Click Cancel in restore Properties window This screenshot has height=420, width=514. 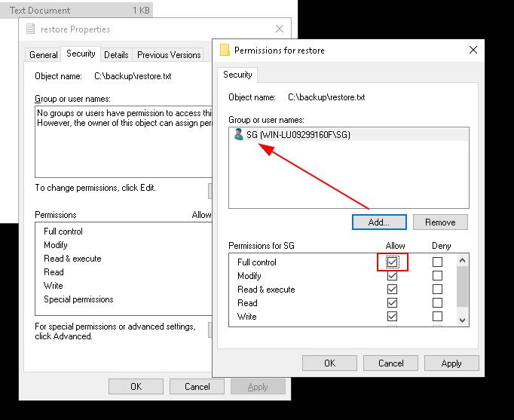pyautogui.click(x=197, y=387)
